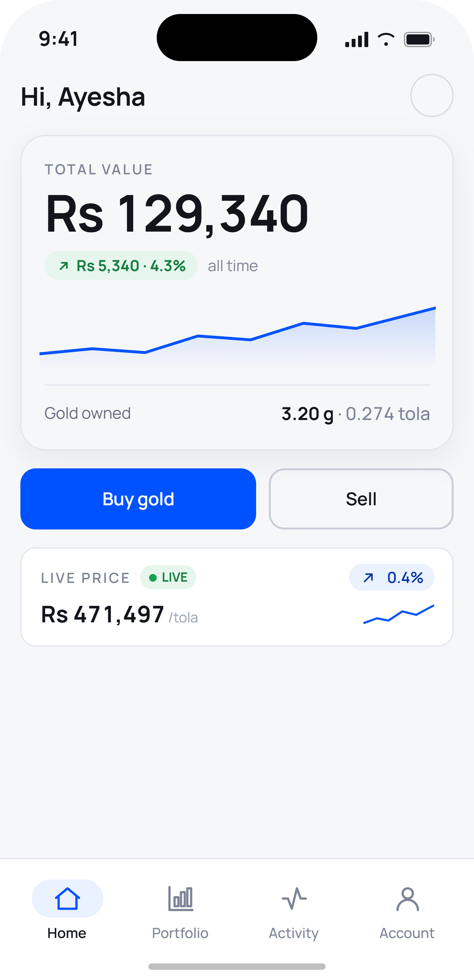Tap the Rs 471,497 per tola price
474x980 pixels.
119,614
